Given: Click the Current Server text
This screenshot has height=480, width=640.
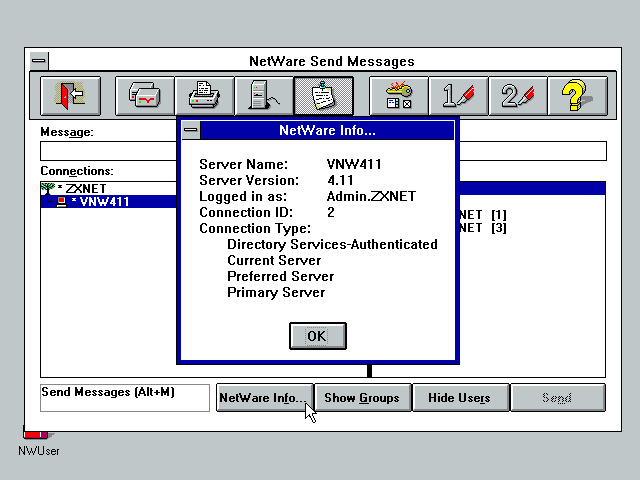Looking at the screenshot, I should point(274,260).
